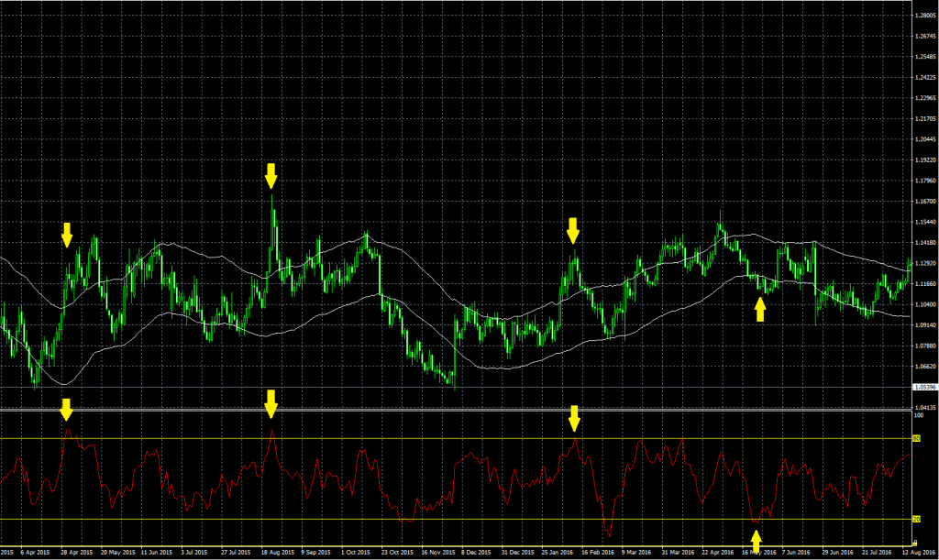
Task: Click the 25 Jan 2016 date label
Action: (x=557, y=553)
